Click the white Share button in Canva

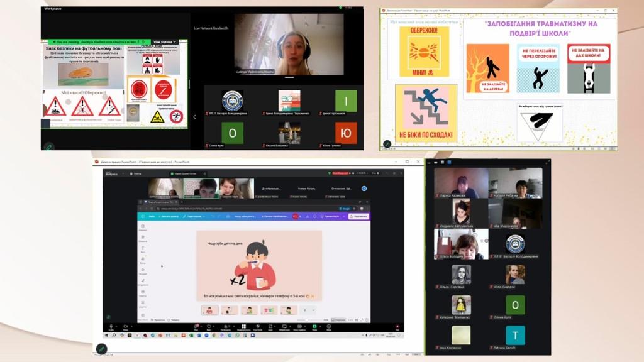358,216
